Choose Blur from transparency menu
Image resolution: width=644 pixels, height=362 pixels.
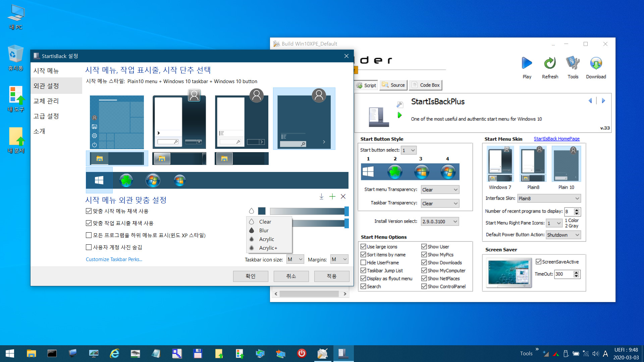[269, 230]
